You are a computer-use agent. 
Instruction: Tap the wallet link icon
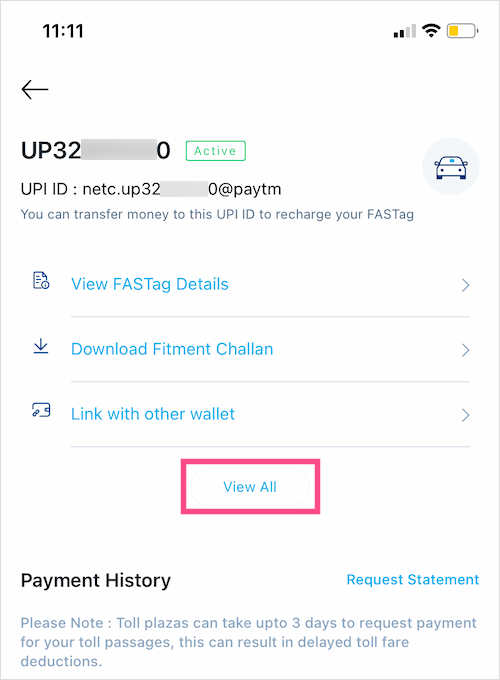[41, 410]
